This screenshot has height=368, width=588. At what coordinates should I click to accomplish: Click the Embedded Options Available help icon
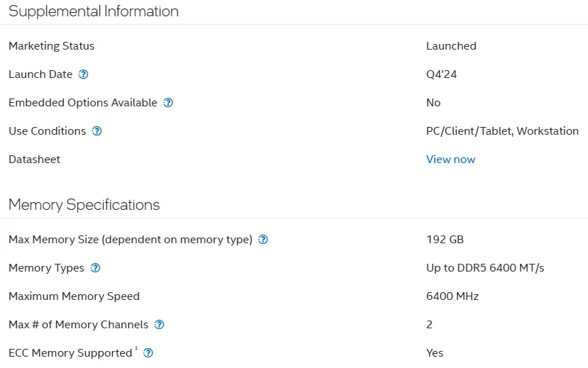click(168, 103)
